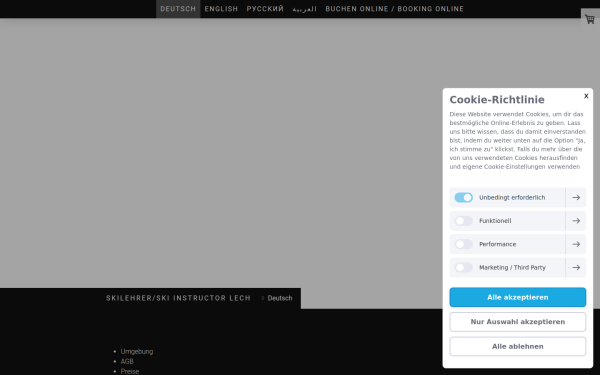Click Nur Auswahl akzeptieren button
The width and height of the screenshot is (600, 375).
(x=517, y=322)
